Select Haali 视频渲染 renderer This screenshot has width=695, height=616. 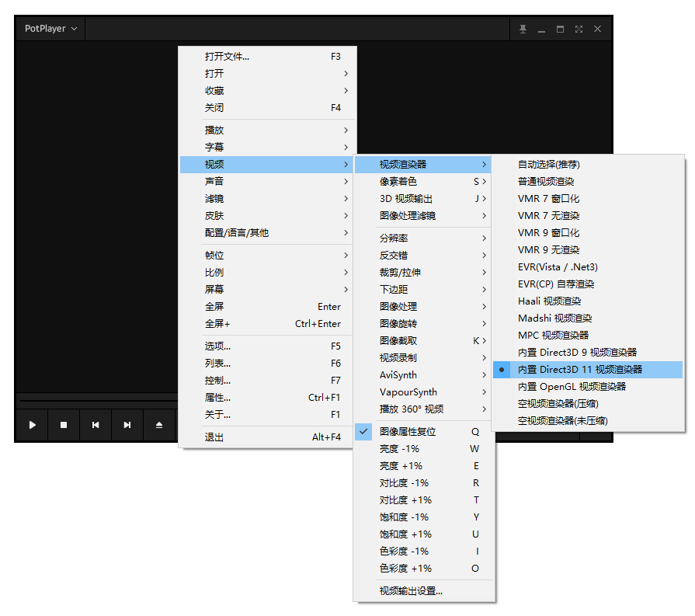[x=588, y=301]
